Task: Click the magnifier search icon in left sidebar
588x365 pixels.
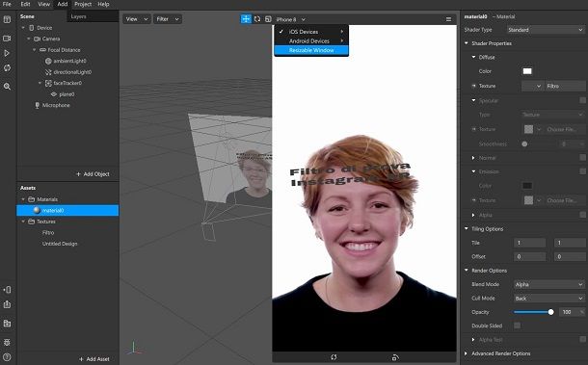Action: [7, 87]
